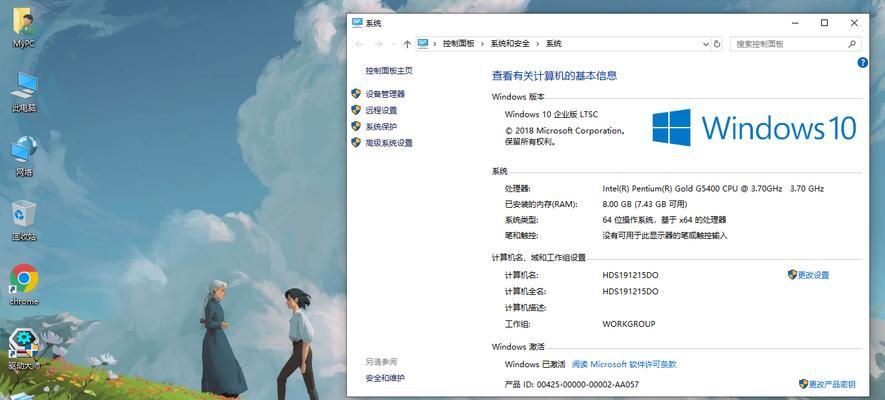Go to 系统和安全 in the breadcrumb
885x400 pixels.
(510, 44)
